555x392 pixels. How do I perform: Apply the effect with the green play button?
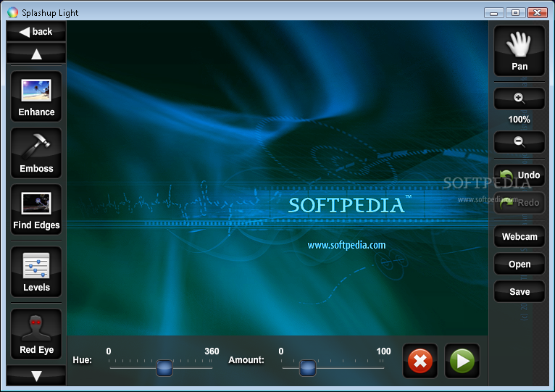point(462,361)
